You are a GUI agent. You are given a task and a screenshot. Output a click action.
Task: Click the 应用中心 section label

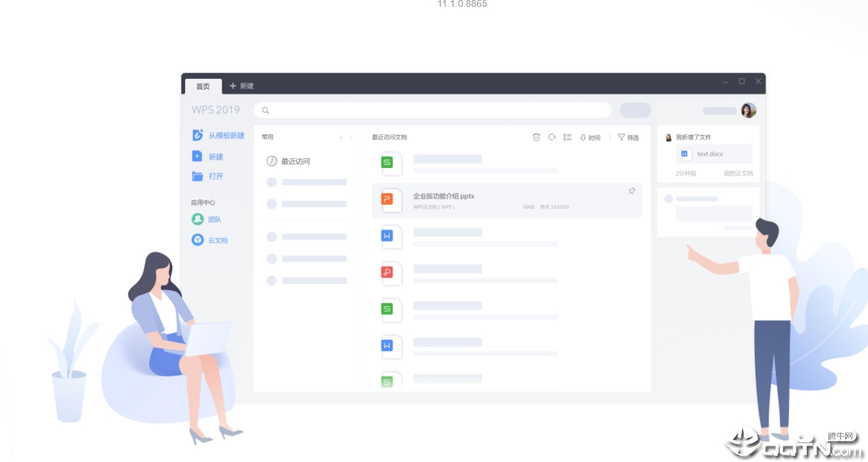tap(203, 202)
